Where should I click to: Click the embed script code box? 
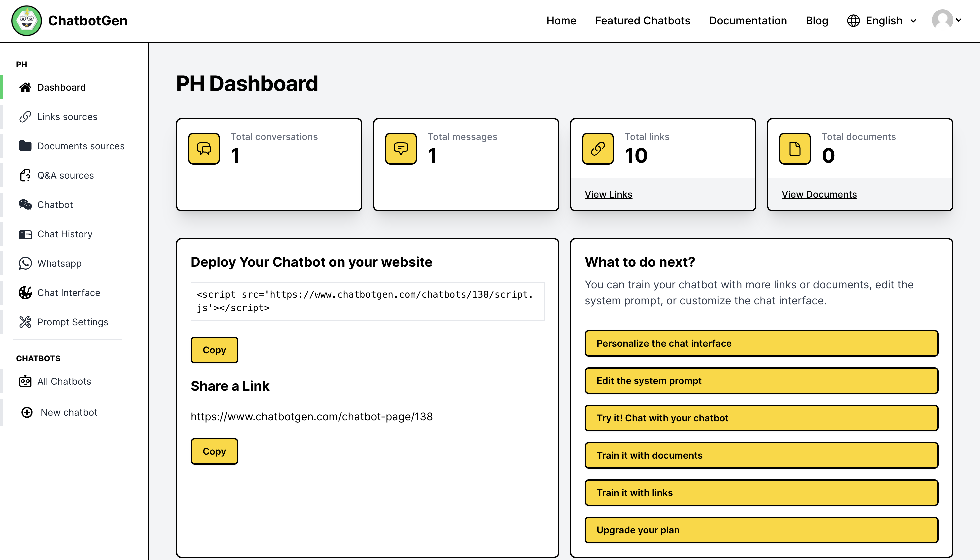click(x=367, y=301)
